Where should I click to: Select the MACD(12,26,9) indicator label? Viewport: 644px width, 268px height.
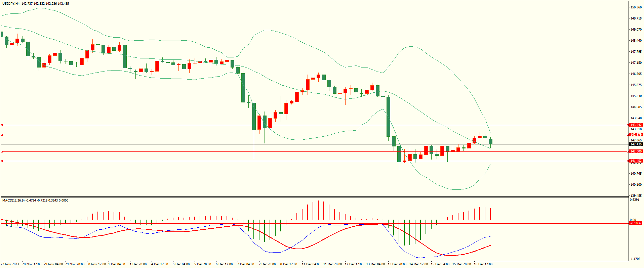coord(13,200)
